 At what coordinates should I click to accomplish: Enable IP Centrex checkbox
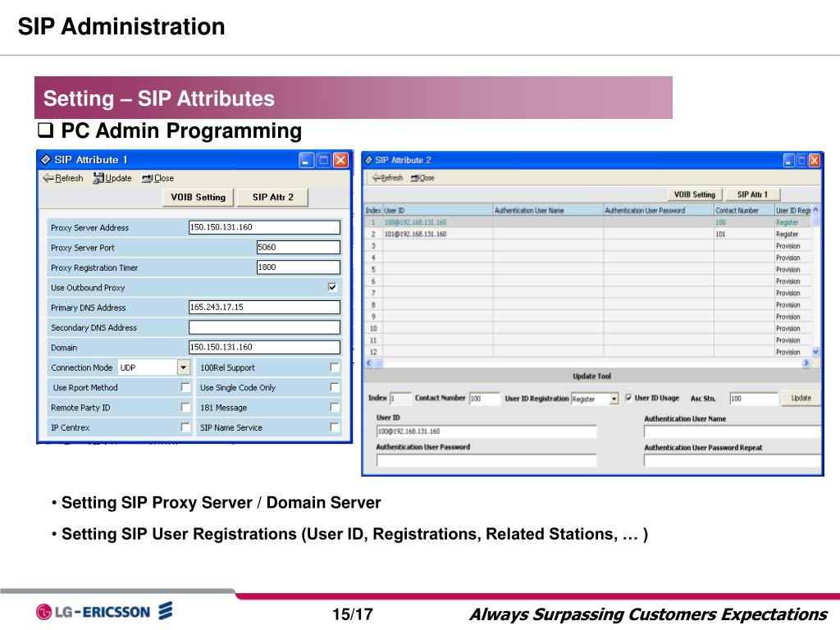[x=185, y=427]
